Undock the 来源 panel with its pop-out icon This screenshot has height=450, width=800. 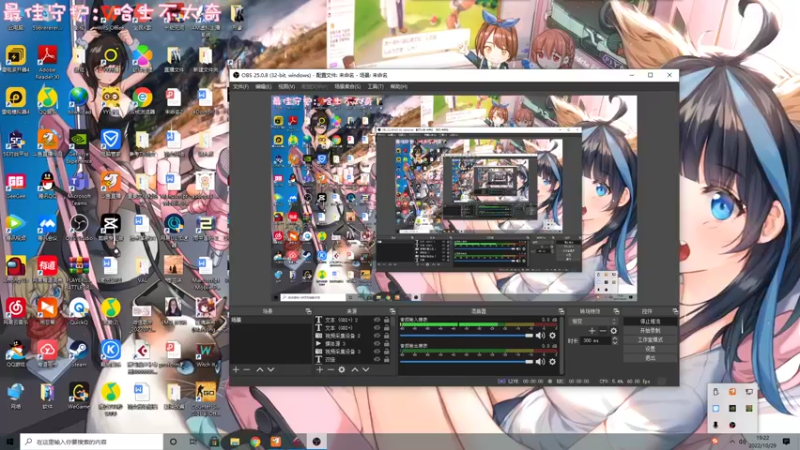pos(392,311)
